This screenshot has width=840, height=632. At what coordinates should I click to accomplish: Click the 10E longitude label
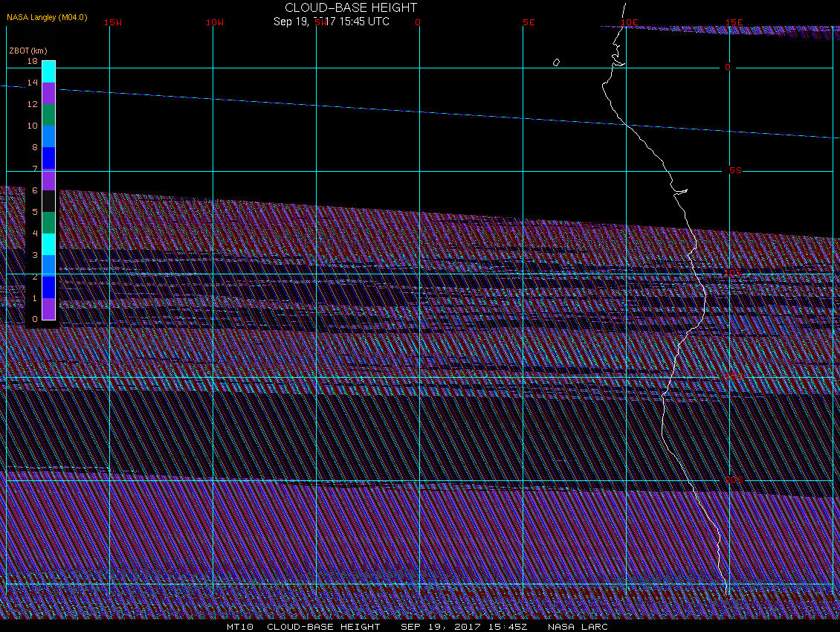[x=630, y=22]
